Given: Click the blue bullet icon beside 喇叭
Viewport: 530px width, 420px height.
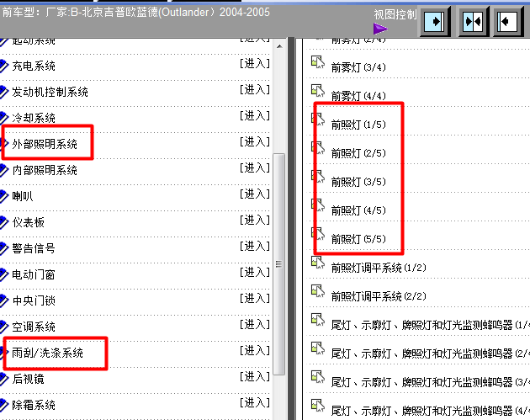Looking at the screenshot, I should tap(3, 196).
